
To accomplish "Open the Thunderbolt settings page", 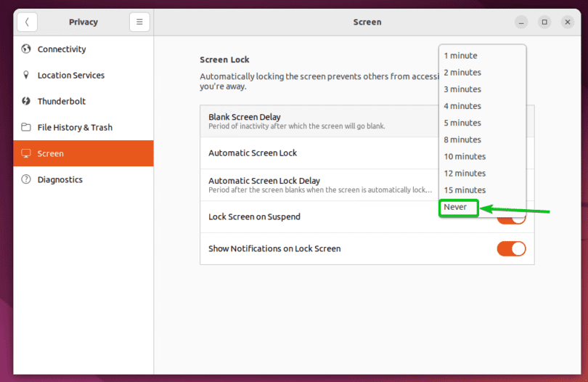I will [x=62, y=102].
